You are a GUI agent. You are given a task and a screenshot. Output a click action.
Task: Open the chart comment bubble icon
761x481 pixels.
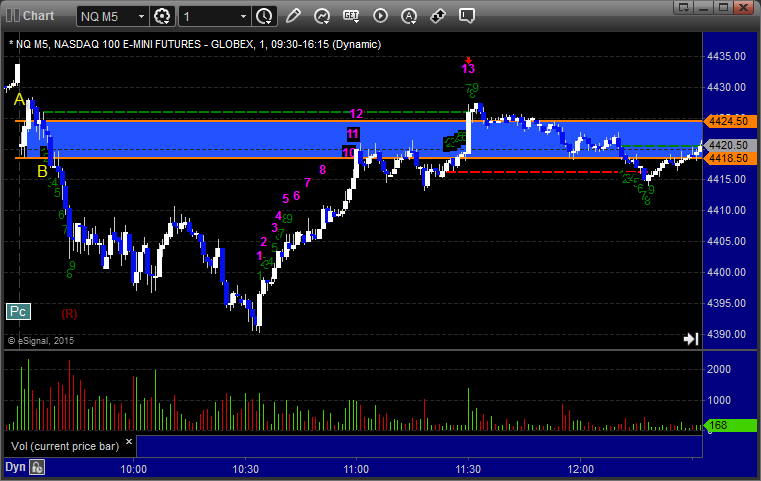point(466,16)
